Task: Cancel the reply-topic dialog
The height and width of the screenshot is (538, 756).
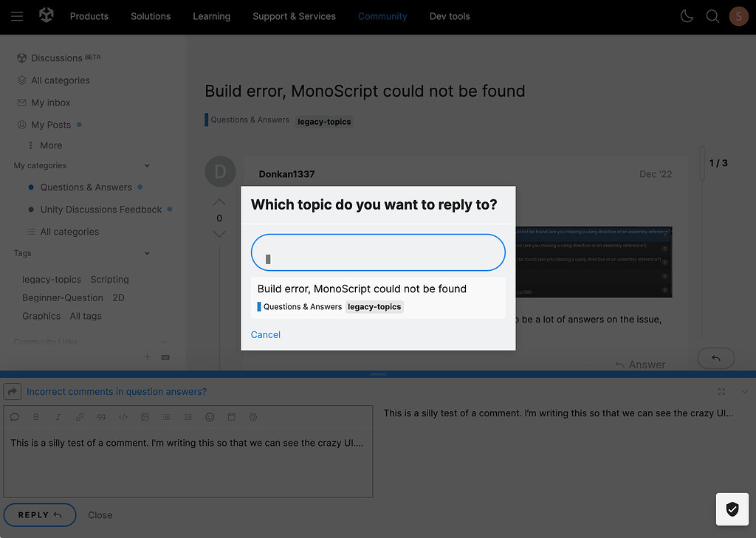Action: (x=265, y=334)
